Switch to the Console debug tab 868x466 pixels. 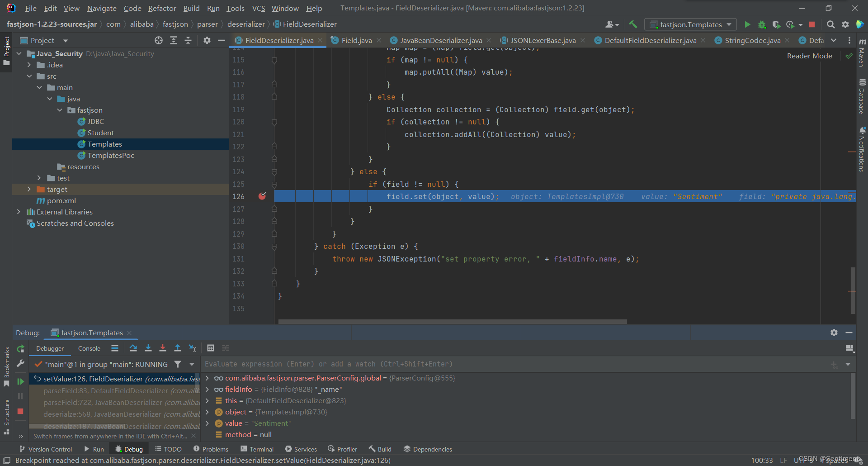[89, 348]
